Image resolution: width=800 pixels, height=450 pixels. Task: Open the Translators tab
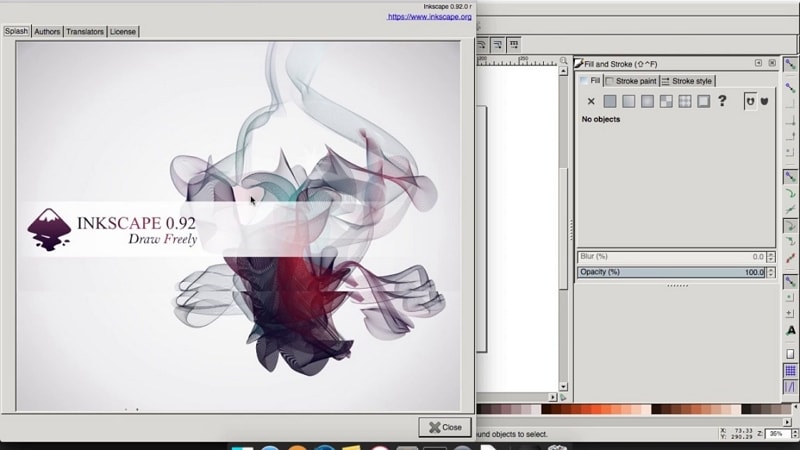pyautogui.click(x=85, y=32)
